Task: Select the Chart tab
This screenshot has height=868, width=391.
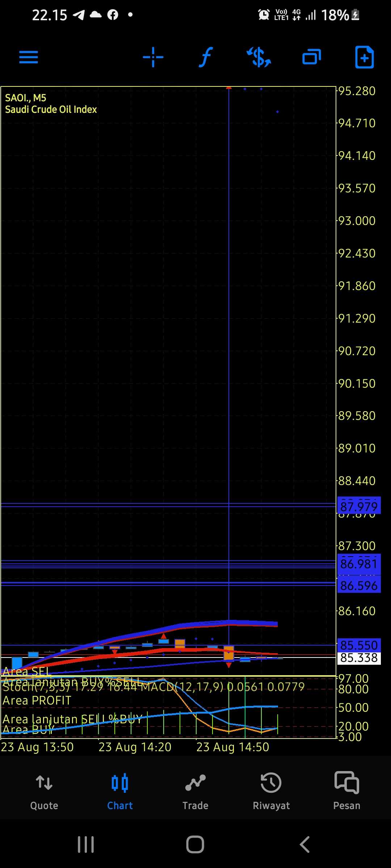Action: click(x=120, y=791)
